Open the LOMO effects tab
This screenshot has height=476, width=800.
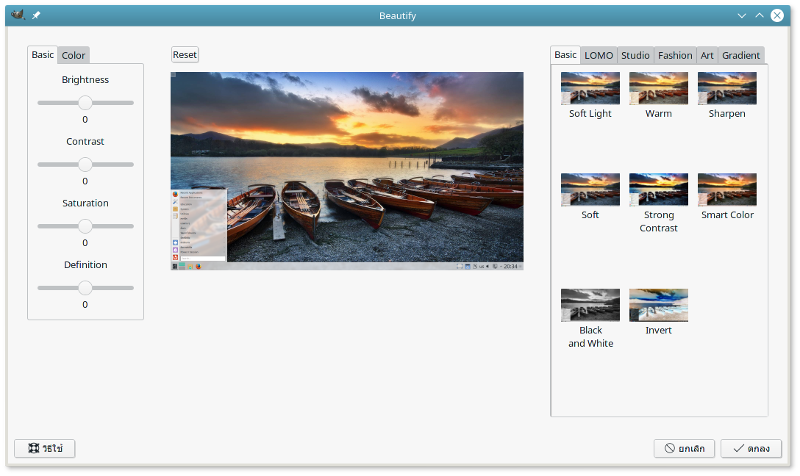point(599,55)
